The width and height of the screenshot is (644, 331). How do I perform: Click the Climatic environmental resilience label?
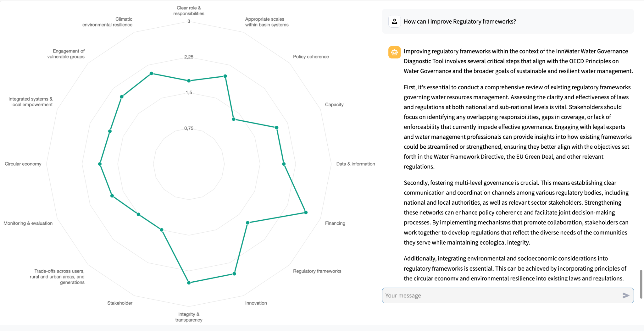click(x=108, y=22)
